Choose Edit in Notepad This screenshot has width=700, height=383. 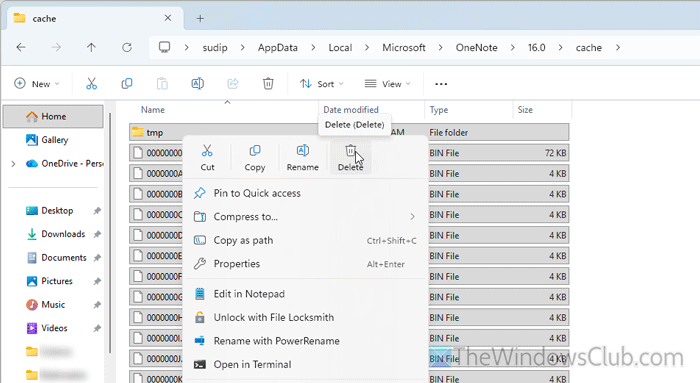point(305,294)
